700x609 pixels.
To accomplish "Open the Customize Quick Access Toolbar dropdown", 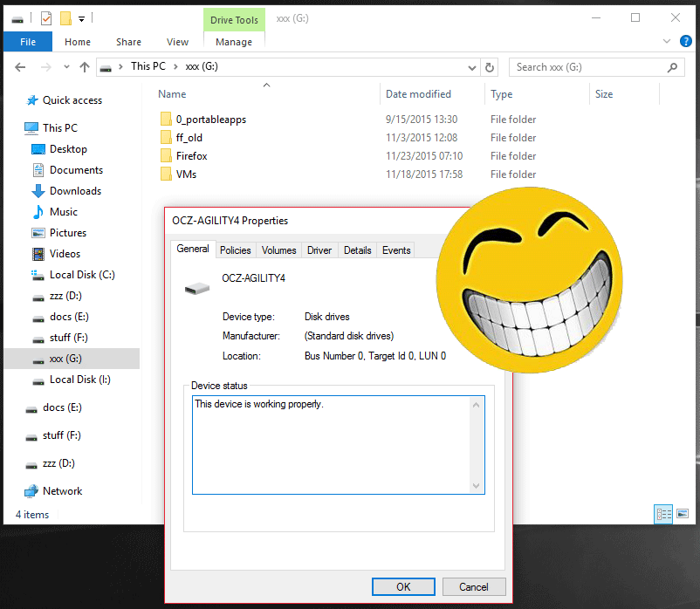I will 82,18.
